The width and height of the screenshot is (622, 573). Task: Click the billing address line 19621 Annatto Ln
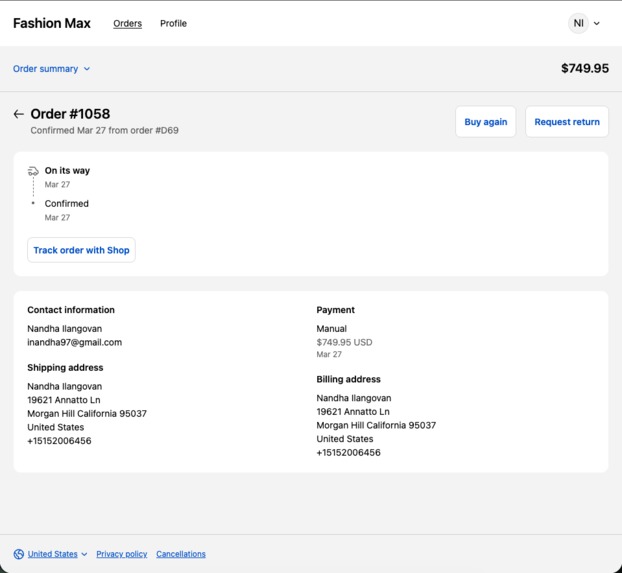(x=353, y=412)
